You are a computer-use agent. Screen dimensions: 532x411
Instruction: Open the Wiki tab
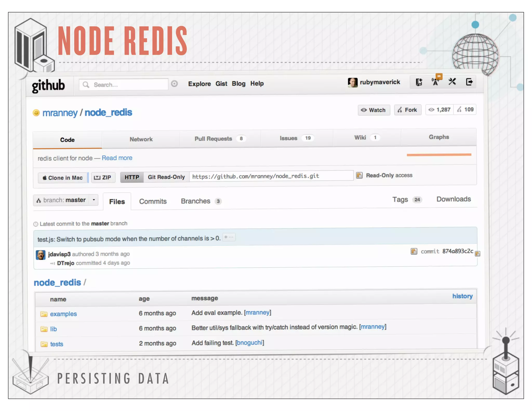pyautogui.click(x=367, y=138)
